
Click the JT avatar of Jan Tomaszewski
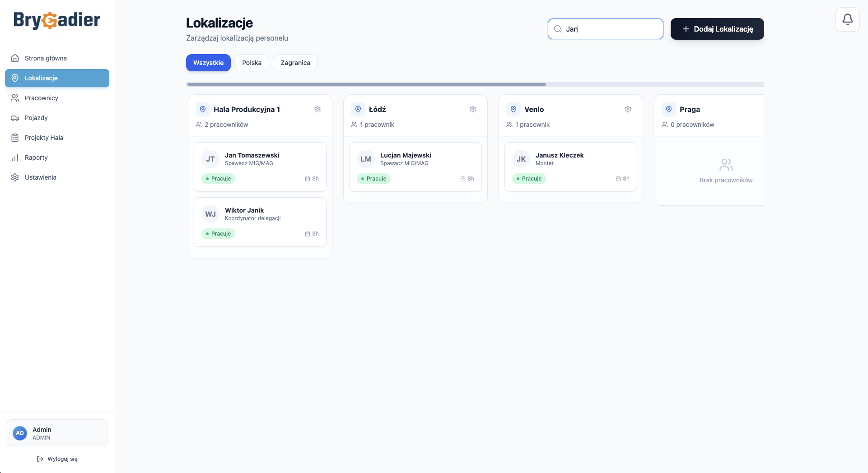pos(210,159)
